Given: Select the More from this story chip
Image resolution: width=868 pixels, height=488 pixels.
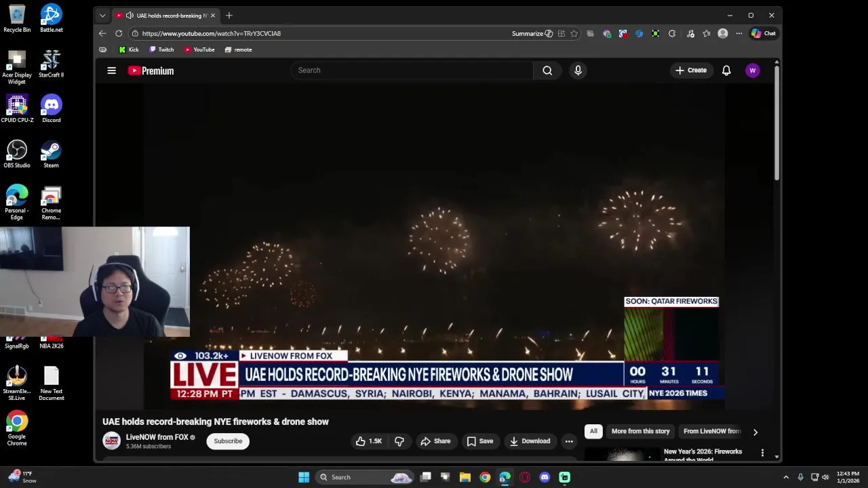Looking at the screenshot, I should coord(640,431).
